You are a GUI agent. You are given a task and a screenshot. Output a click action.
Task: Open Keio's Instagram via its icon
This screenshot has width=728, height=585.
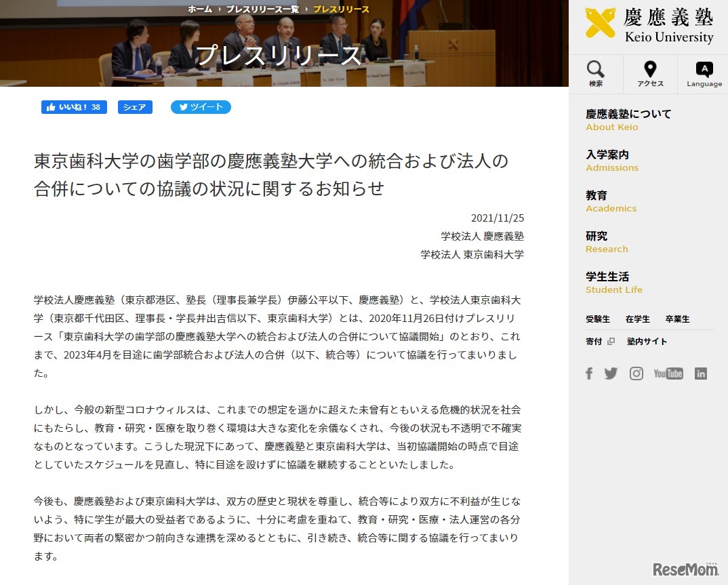point(636,373)
